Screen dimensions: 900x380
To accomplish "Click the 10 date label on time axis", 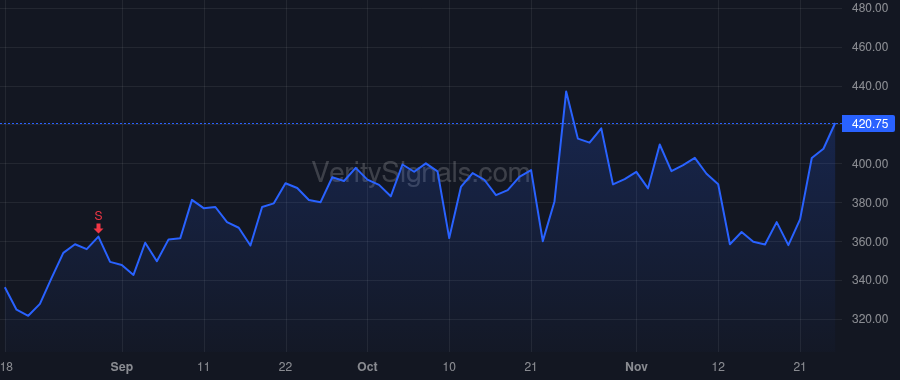I will pyautogui.click(x=449, y=367).
